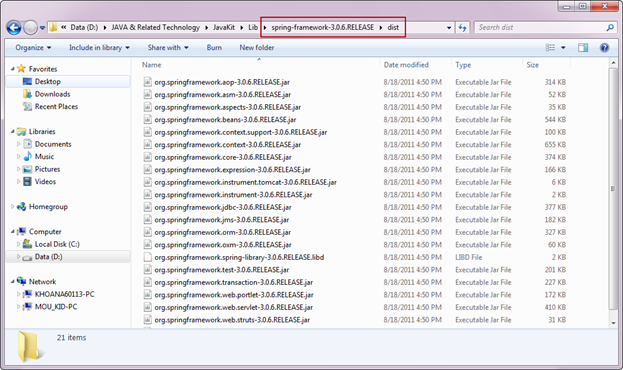Collapse the Network group
The height and width of the screenshot is (370, 623).
tap(12, 282)
